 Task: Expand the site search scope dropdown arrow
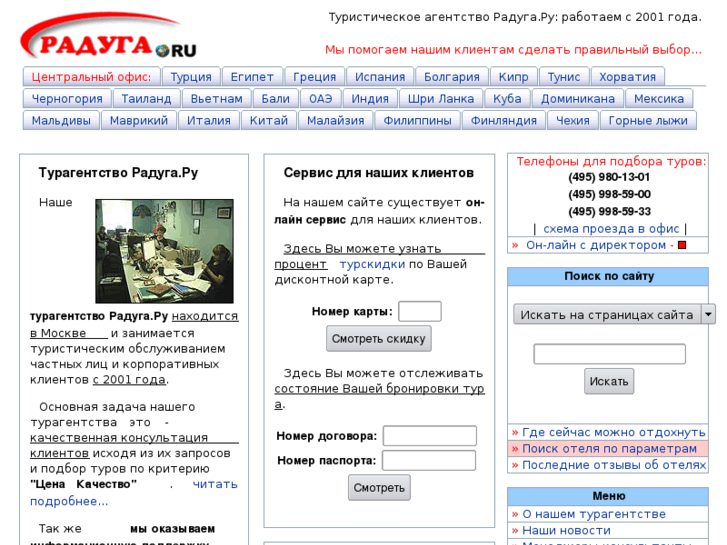(x=708, y=314)
